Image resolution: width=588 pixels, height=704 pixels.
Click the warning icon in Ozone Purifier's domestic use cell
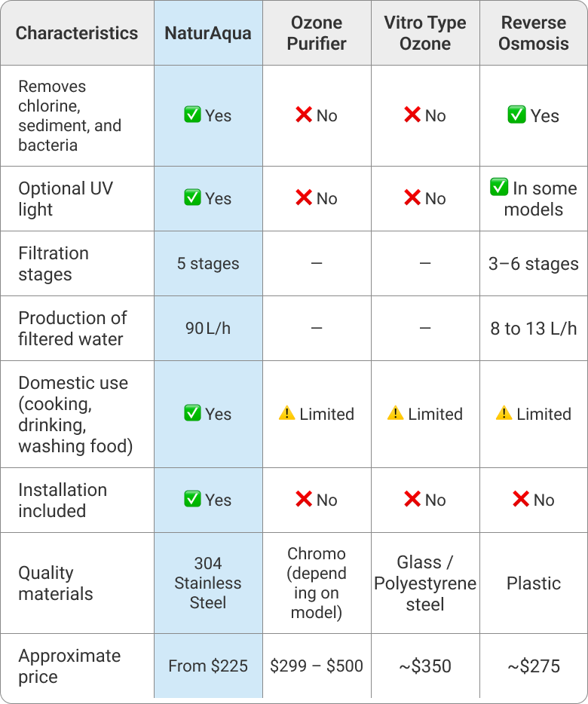287,414
